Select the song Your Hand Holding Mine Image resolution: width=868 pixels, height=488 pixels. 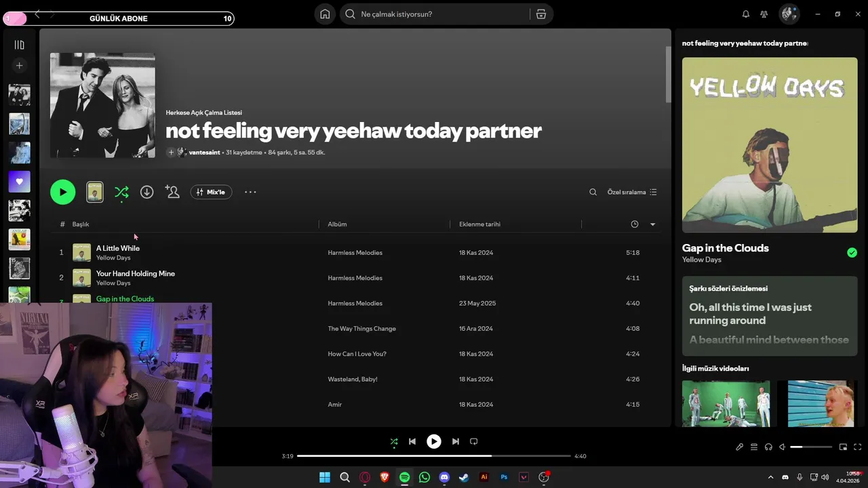pyautogui.click(x=136, y=274)
